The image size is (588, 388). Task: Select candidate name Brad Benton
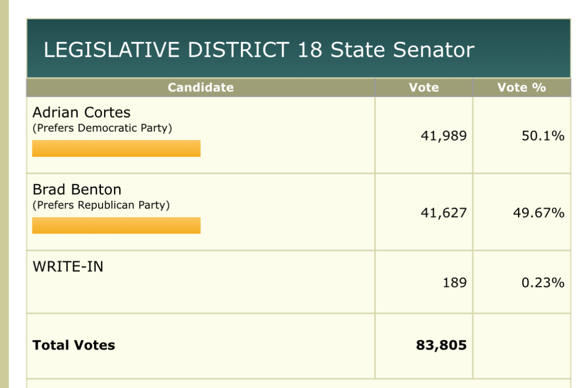tap(77, 189)
